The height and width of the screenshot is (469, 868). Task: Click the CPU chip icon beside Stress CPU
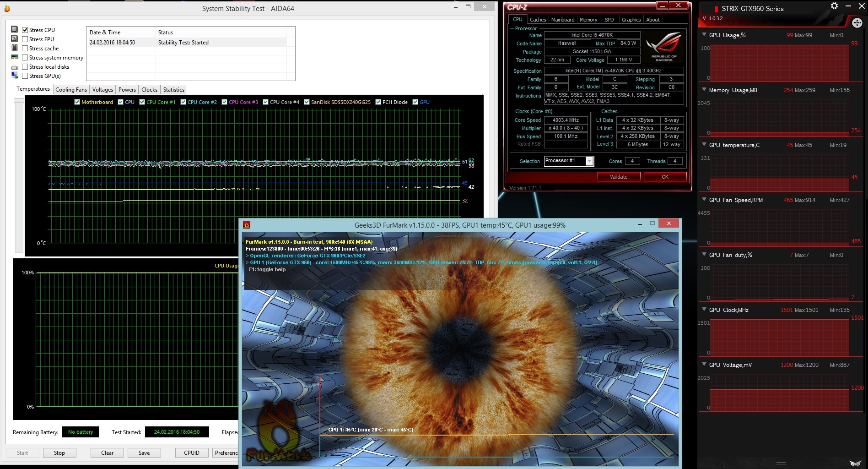(14, 30)
